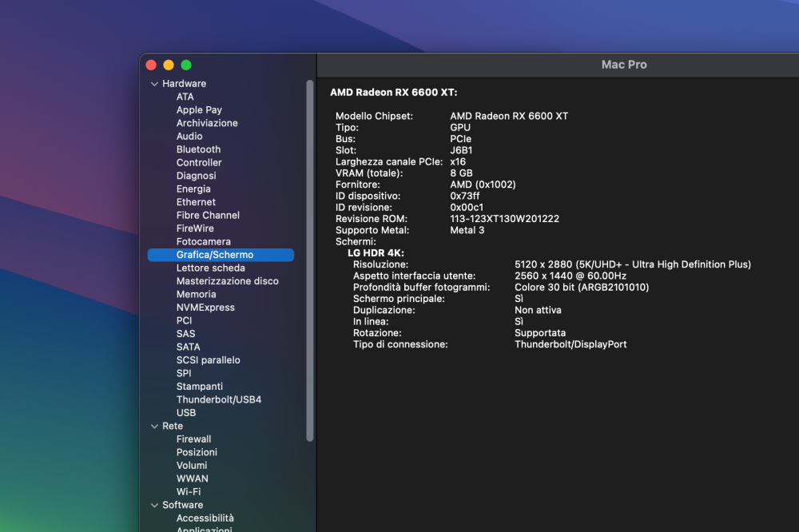This screenshot has height=532, width=799.
Task: Select Stampanti in the sidebar
Action: (x=200, y=387)
